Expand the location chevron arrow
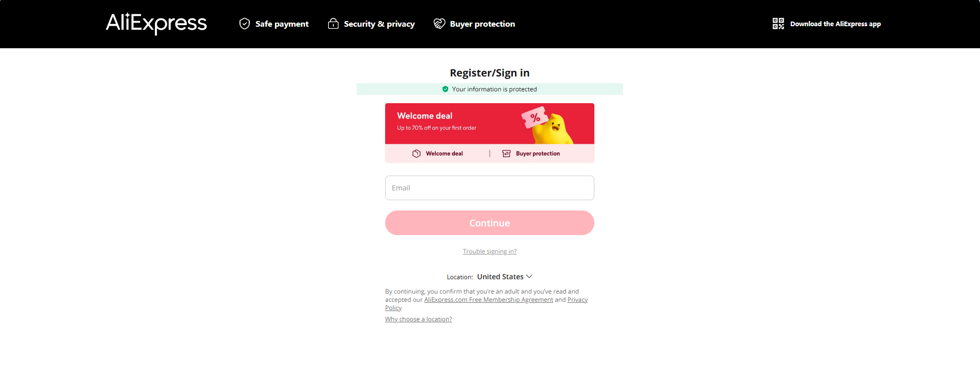The height and width of the screenshot is (367, 980). click(529, 277)
